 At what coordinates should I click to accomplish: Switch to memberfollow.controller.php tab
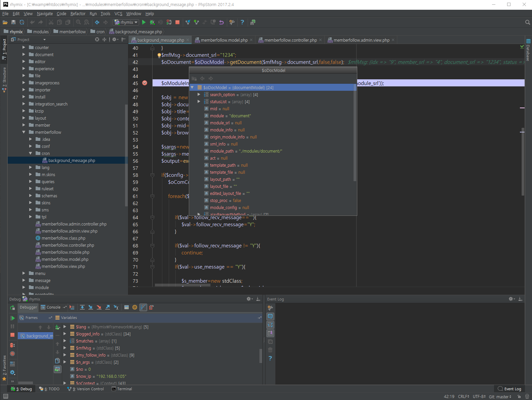click(290, 40)
